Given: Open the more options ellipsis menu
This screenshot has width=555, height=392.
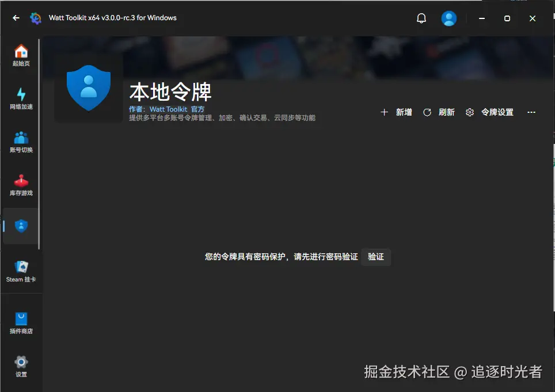Looking at the screenshot, I should click(x=531, y=112).
